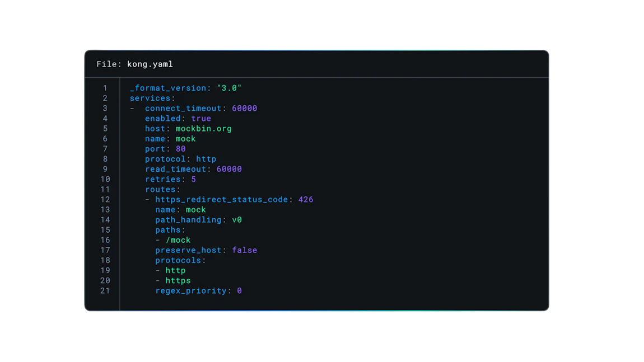Image resolution: width=644 pixels, height=362 pixels.
Task: Click the 'paths:' key on line 15
Action: (170, 230)
